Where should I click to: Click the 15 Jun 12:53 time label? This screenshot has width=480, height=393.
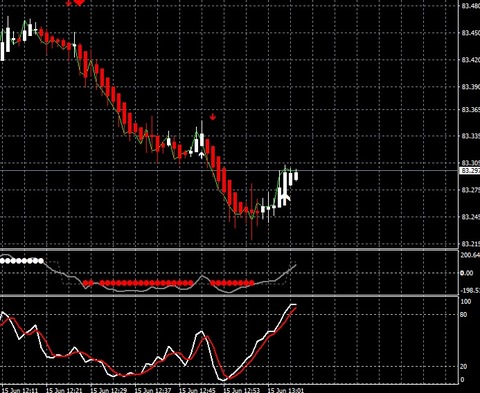click(241, 390)
